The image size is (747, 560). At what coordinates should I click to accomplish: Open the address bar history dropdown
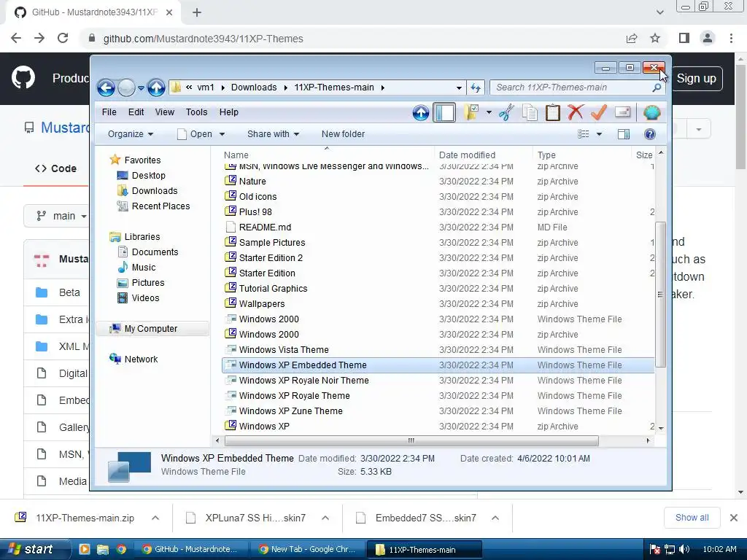click(x=459, y=87)
